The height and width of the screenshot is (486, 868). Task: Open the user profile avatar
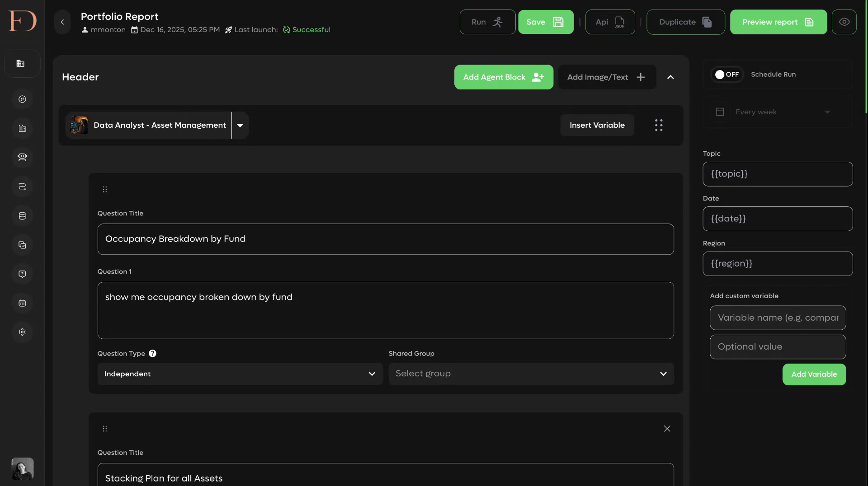tap(22, 469)
